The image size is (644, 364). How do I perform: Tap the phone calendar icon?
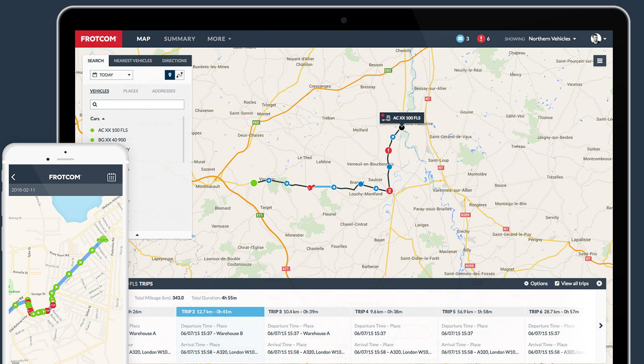(x=111, y=177)
